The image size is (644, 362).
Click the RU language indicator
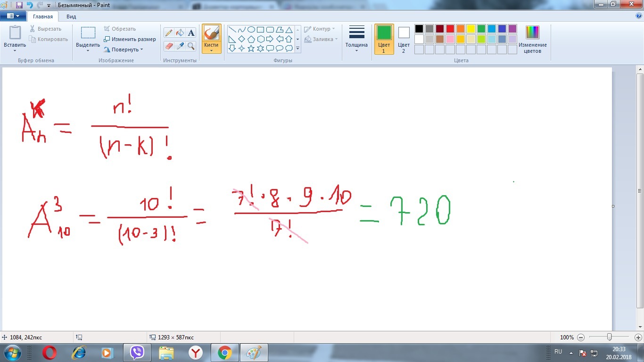558,352
